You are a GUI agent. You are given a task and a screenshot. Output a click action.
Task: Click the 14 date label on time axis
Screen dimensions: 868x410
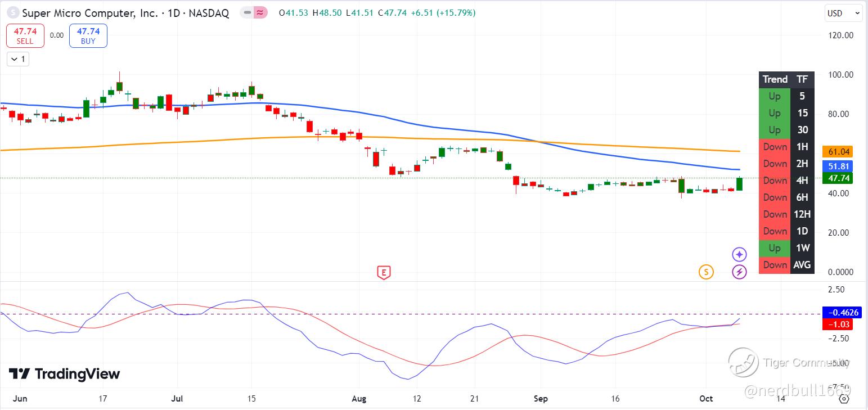(780, 399)
